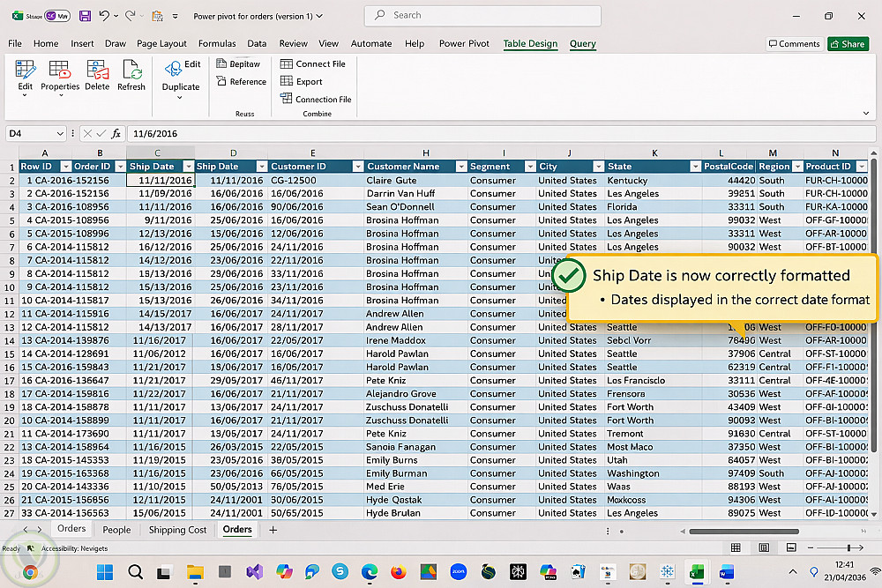The width and height of the screenshot is (882, 588).
Task: Open query Properties in the ribbon
Action: 60,71
